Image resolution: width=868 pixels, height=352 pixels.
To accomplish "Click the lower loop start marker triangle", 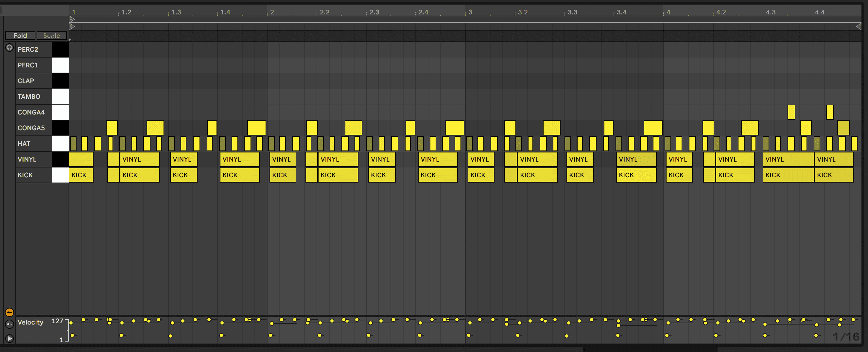I will coord(72,26).
